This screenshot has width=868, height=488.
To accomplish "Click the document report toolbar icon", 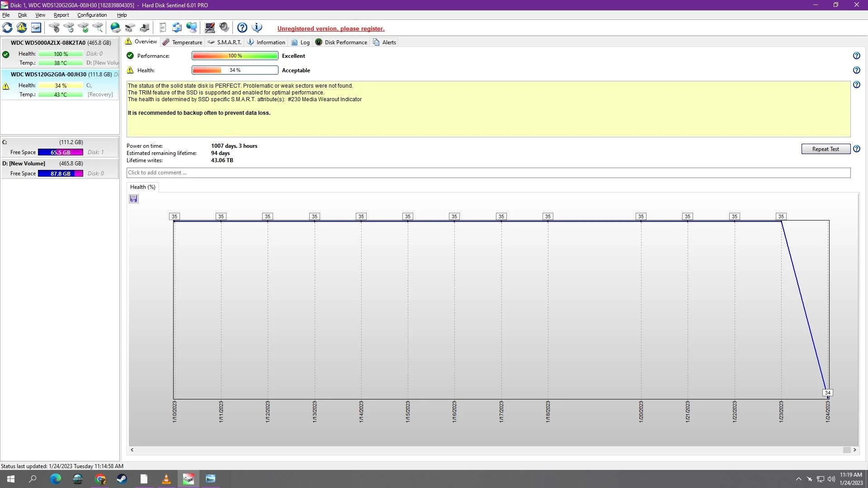I will click(163, 28).
